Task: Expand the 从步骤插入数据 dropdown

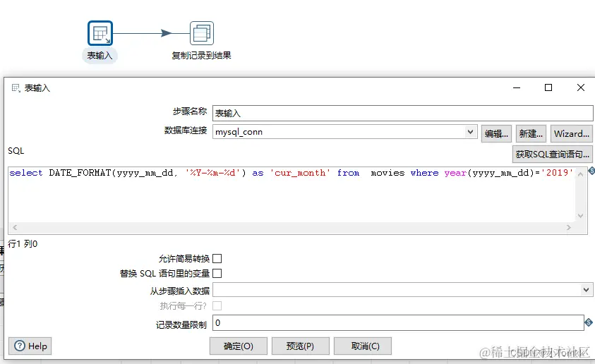Action: [x=586, y=290]
